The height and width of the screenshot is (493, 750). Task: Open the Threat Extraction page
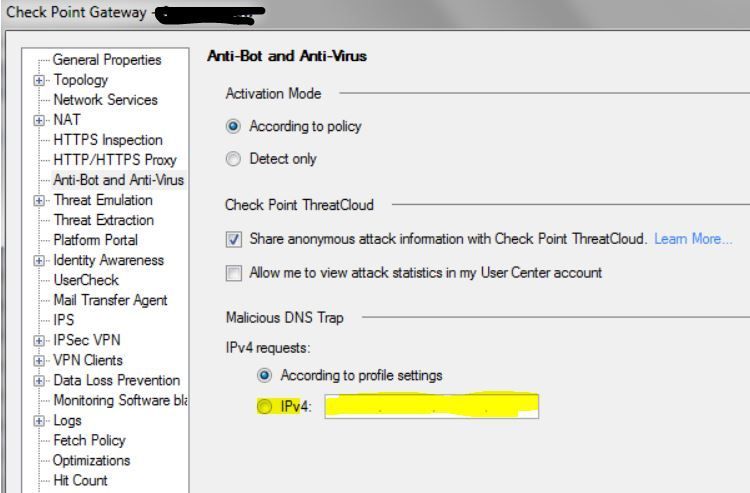point(103,220)
